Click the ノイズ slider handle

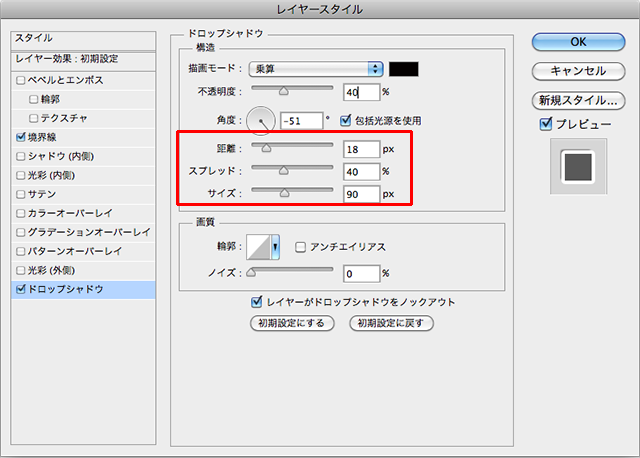251,272
